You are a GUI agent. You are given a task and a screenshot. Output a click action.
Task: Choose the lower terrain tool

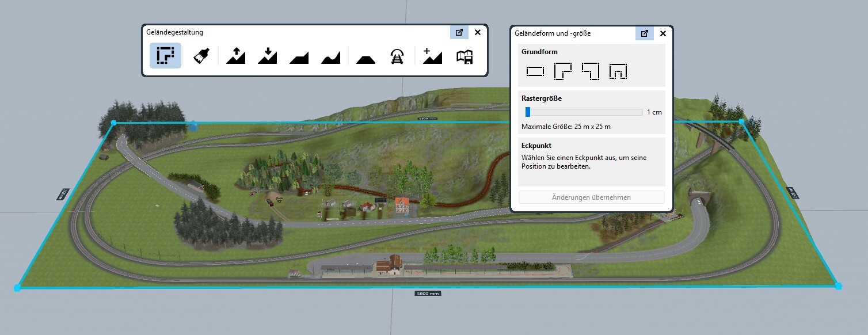268,56
